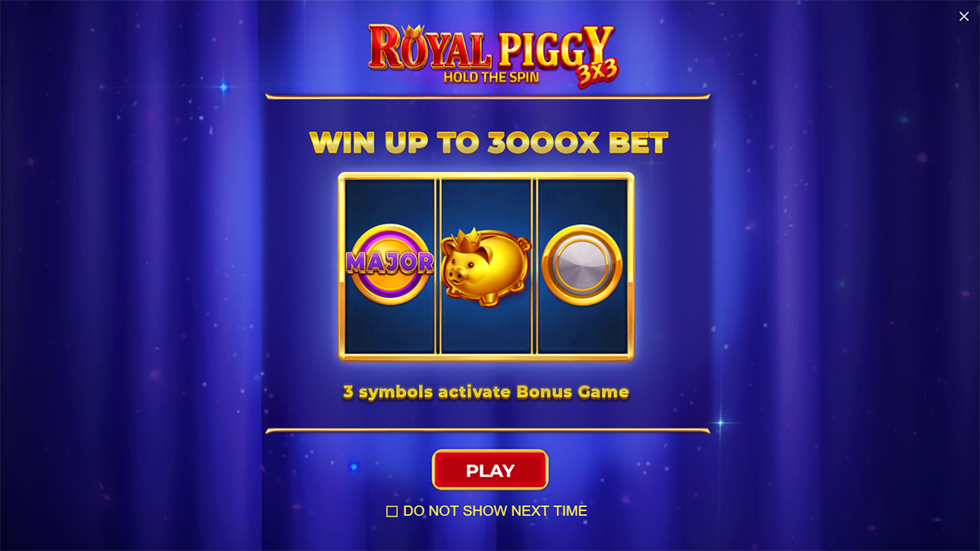Screen dimensions: 980x551
Task: Click the silver coin symbol on right reel
Action: pos(582,264)
